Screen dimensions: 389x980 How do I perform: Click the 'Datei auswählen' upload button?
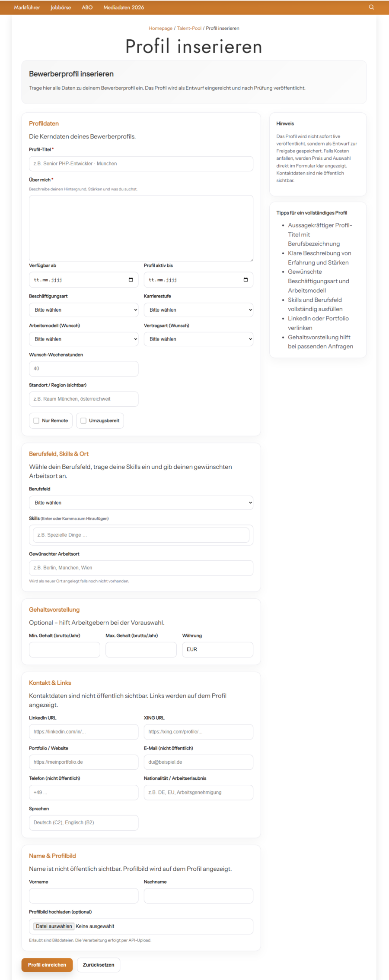click(54, 926)
